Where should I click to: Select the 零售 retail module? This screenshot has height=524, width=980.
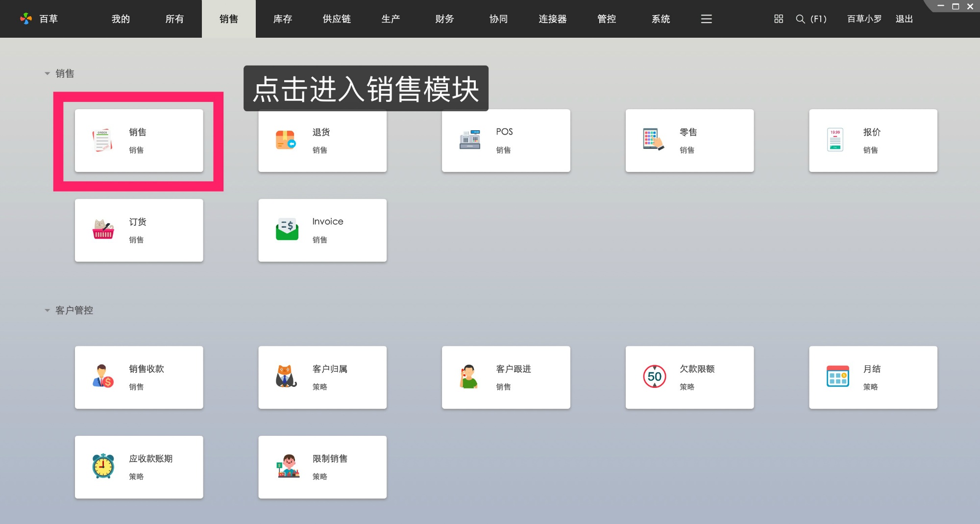[689, 141]
